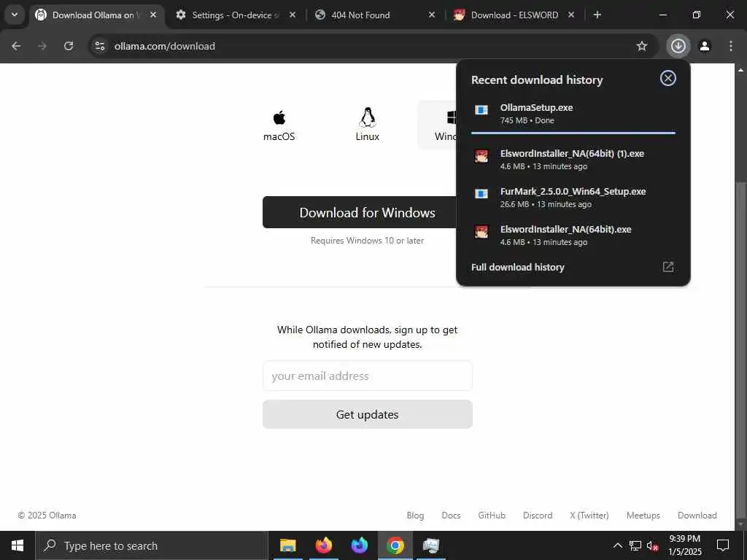Open the Chrome profile icon
Image resolution: width=747 pixels, height=560 pixels.
point(705,46)
